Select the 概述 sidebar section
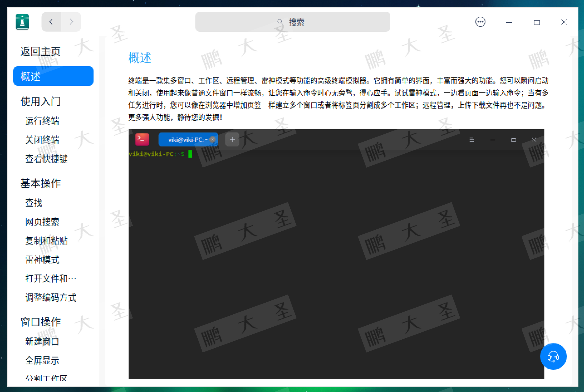Image resolution: width=584 pixels, height=392 pixels. (53, 76)
